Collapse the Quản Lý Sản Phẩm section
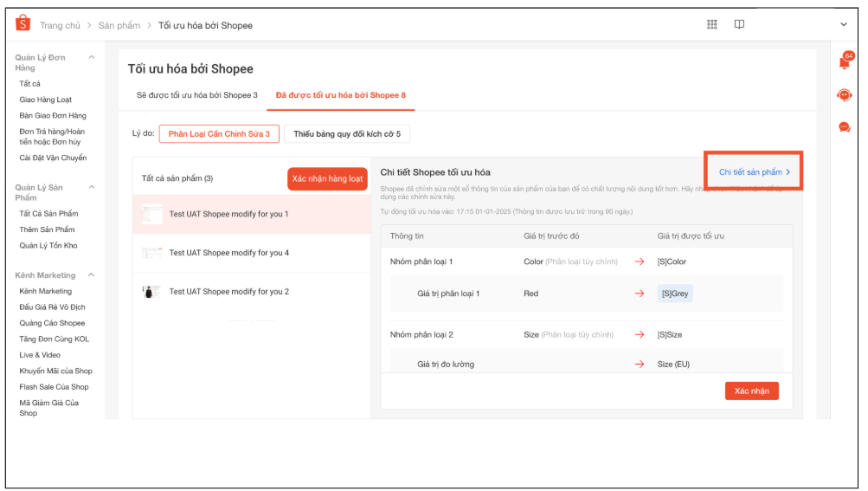 coord(92,187)
